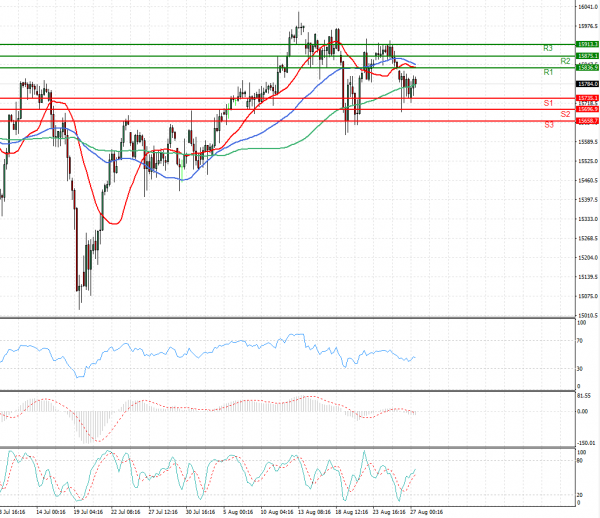Click the 27 Jul 12:16 date label
The height and width of the screenshot is (518, 600).
(163, 512)
